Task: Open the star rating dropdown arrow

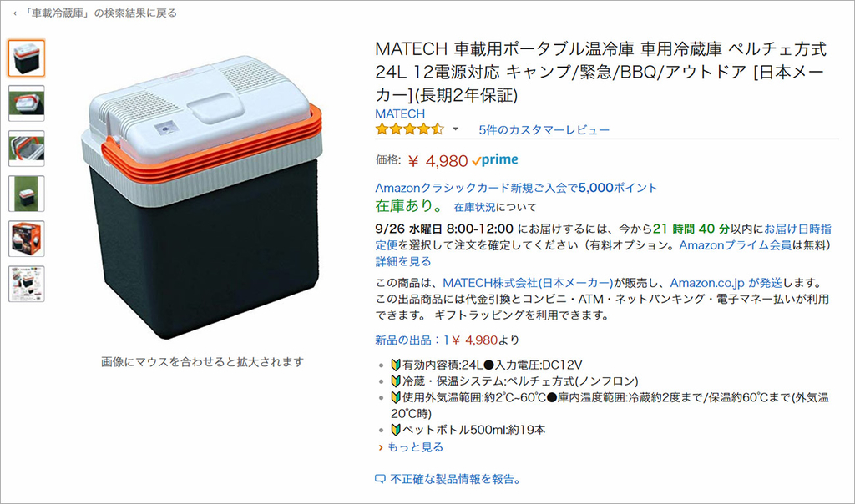Action: point(456,129)
